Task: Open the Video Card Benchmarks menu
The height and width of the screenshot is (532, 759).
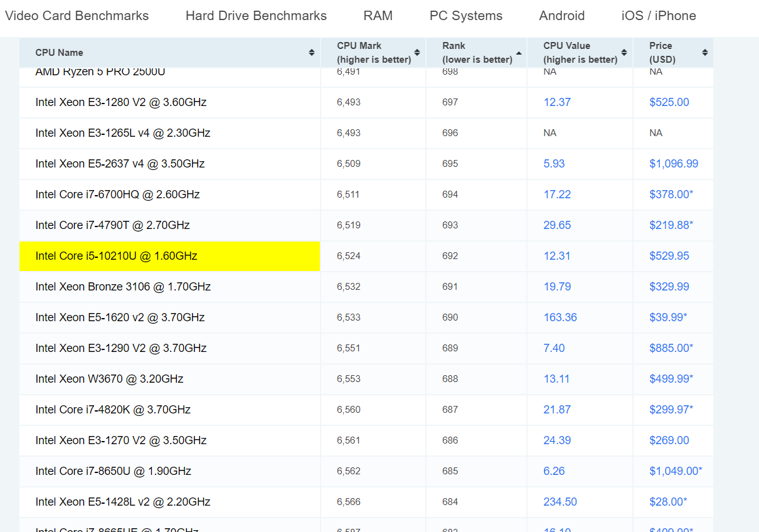Action: pyautogui.click(x=77, y=16)
